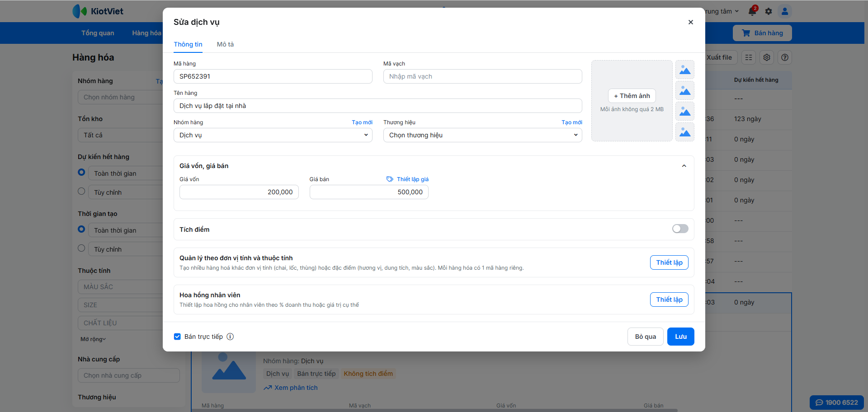Switch to the Thông tin tab
Image resolution: width=868 pixels, height=412 pixels.
(188, 44)
